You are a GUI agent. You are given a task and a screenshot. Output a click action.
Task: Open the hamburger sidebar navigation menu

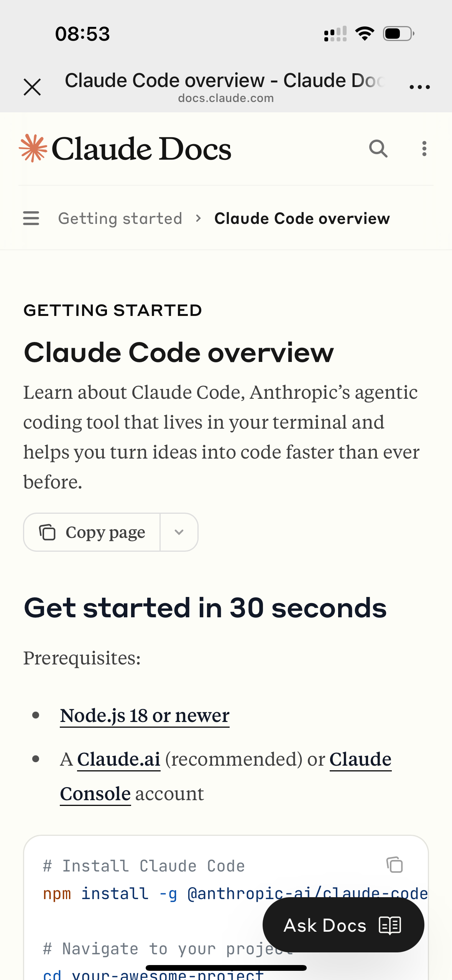[x=31, y=218]
